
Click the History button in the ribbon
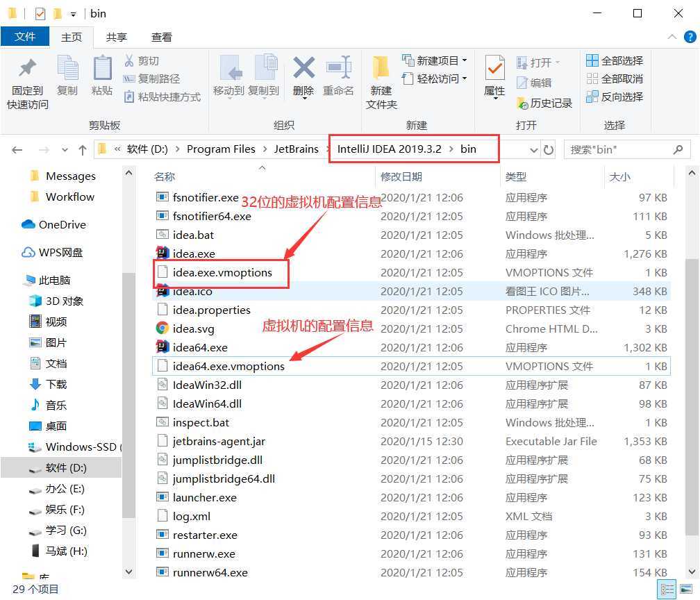point(544,103)
